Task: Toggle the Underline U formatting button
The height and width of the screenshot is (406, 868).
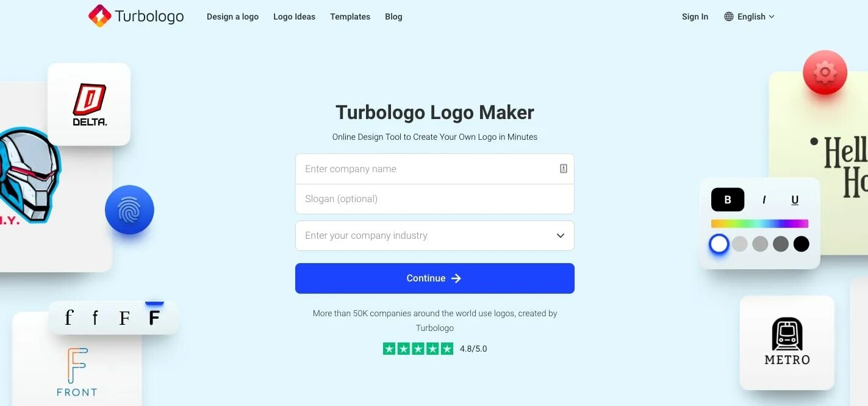Action: pyautogui.click(x=795, y=200)
